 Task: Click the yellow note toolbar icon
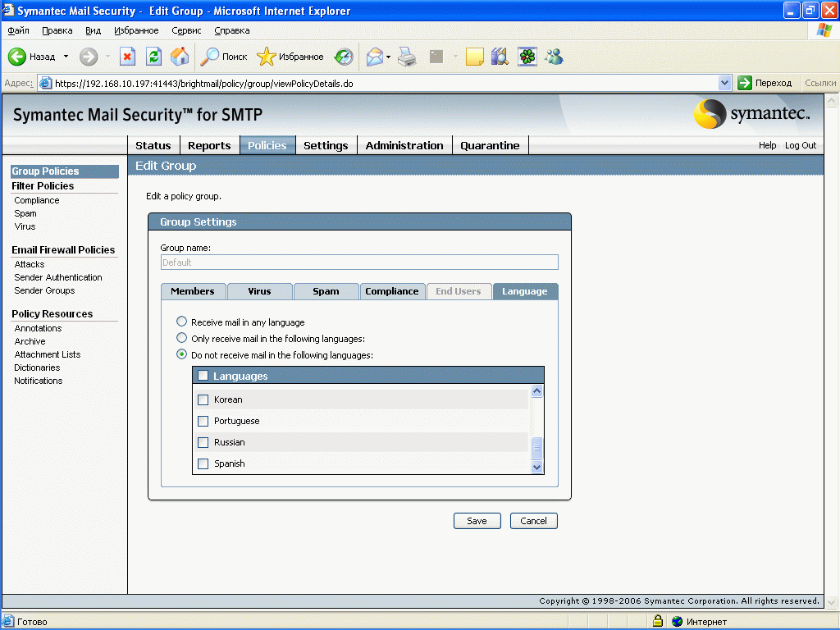475,57
